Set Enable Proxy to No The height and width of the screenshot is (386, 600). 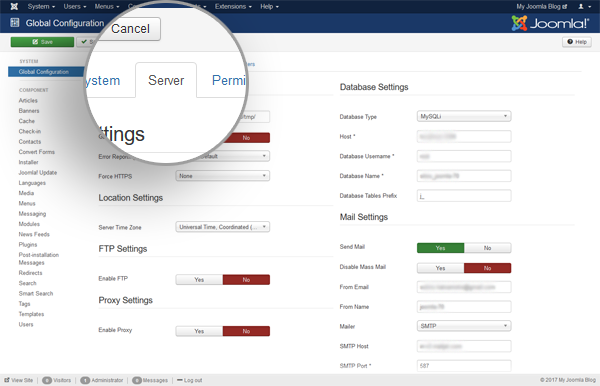point(246,331)
